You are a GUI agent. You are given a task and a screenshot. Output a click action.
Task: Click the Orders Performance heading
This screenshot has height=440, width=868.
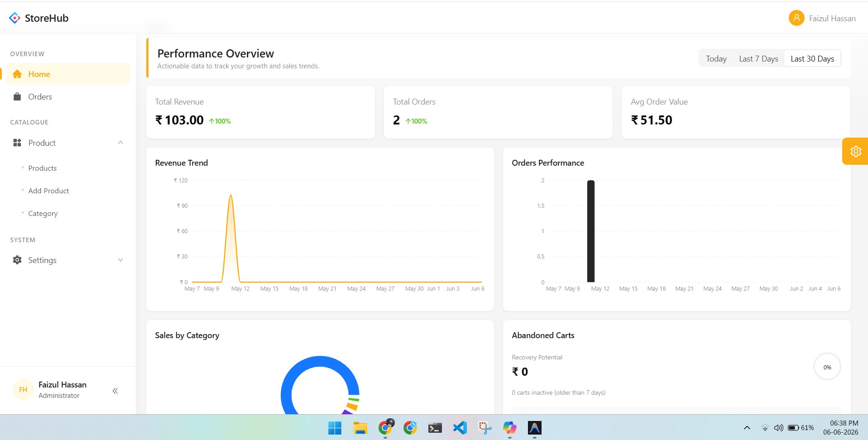pos(548,163)
